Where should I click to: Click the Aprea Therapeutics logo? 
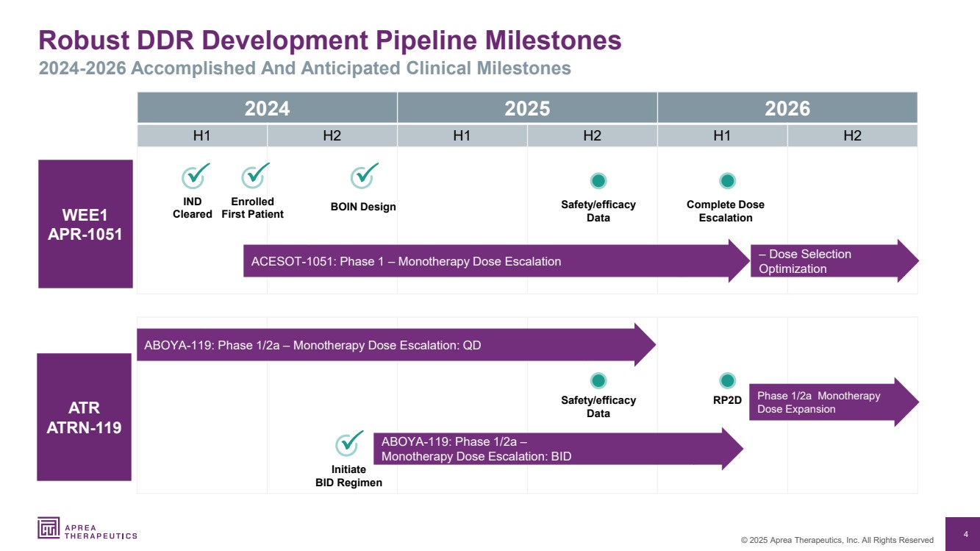87,528
